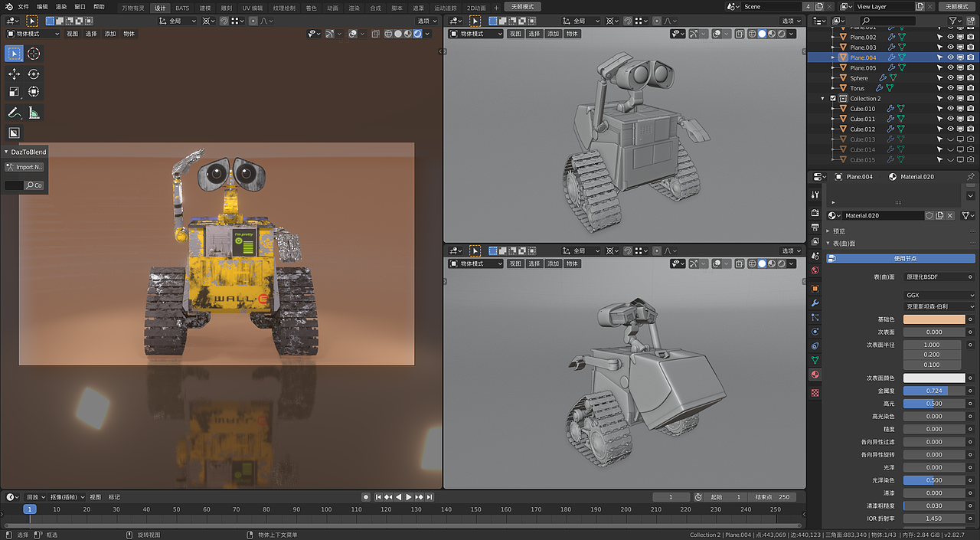Switch to the UV 编辑 workspace tab
The width and height of the screenshot is (980, 540).
252,8
